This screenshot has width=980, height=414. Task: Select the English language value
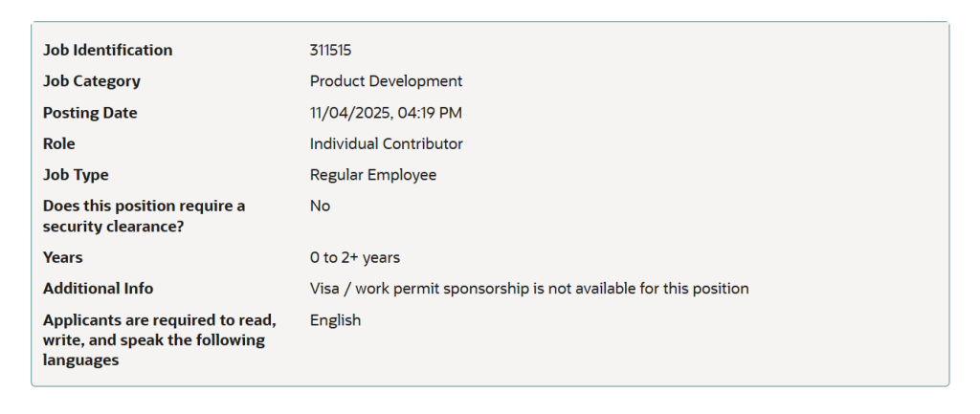coord(335,320)
